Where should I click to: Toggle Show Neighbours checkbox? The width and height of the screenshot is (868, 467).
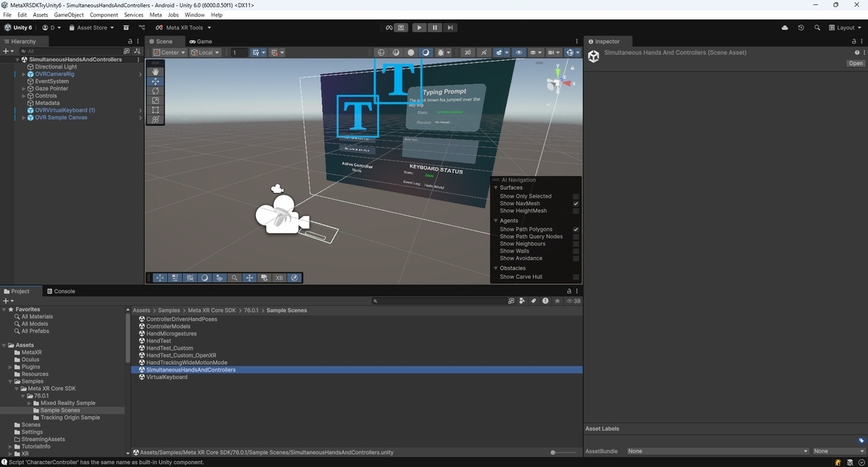click(x=576, y=244)
